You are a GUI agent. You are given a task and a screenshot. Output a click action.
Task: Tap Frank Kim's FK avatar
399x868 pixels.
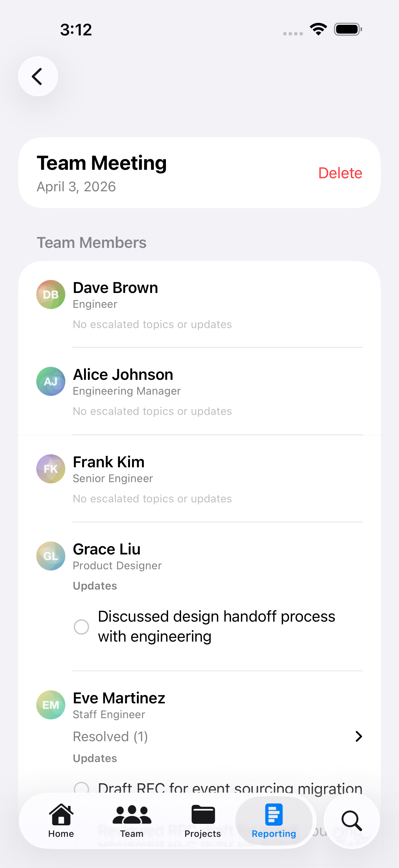pyautogui.click(x=51, y=469)
